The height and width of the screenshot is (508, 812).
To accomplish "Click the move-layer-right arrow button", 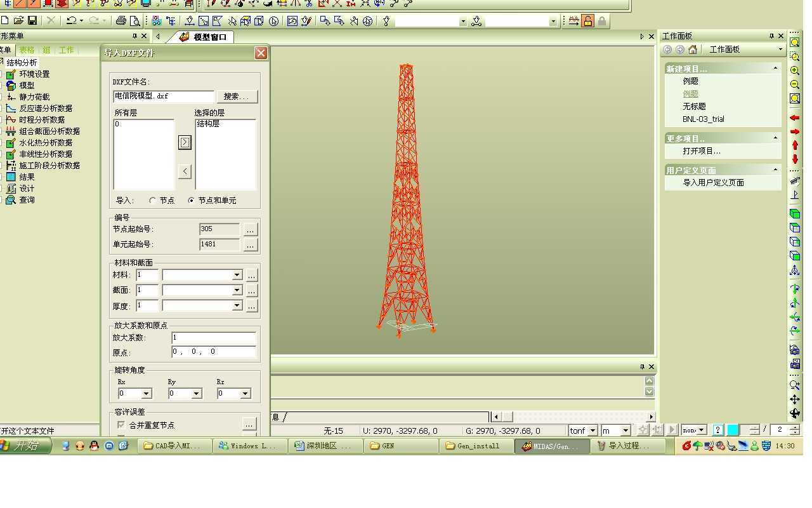I will click(185, 142).
